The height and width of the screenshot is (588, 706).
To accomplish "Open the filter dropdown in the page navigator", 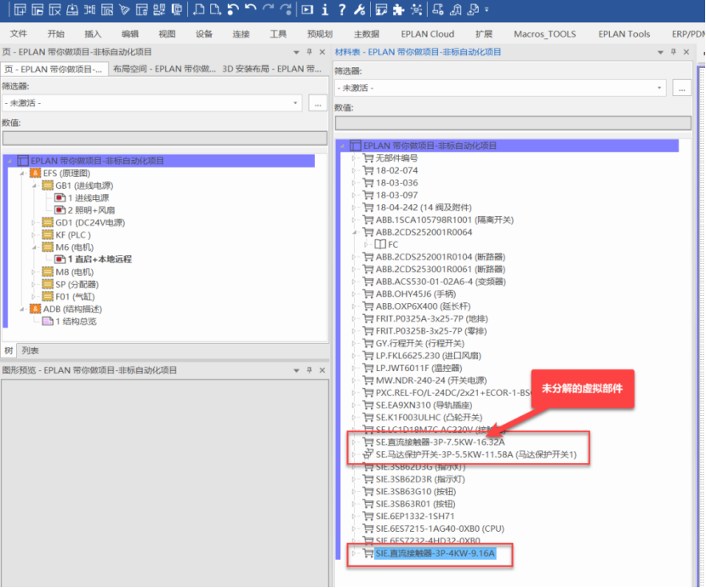I will 295,103.
